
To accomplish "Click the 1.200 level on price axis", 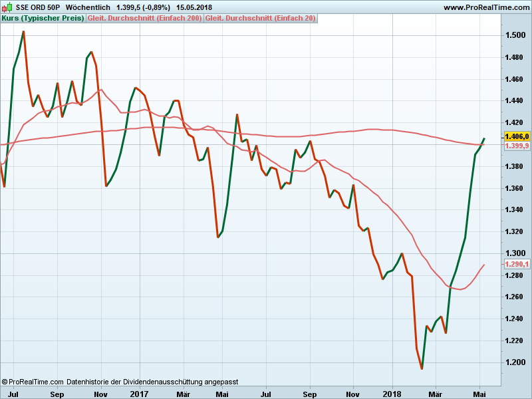I will click(x=515, y=362).
